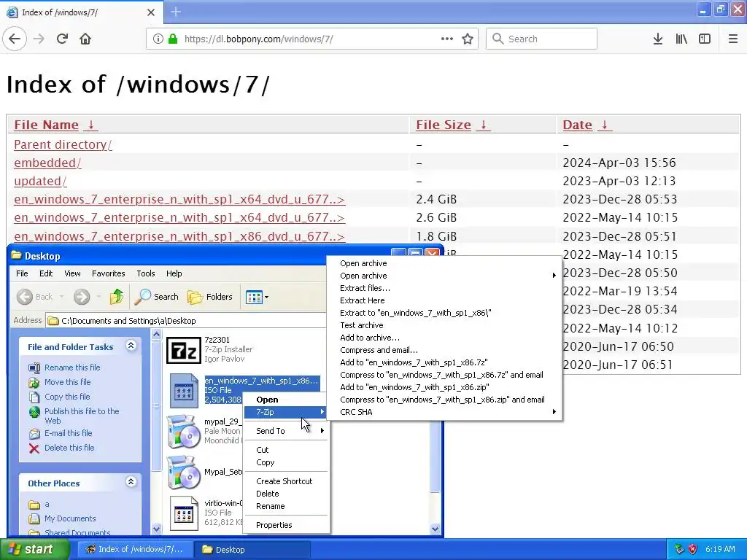Open page actions three-dot menu
The height and width of the screenshot is (560, 747).
coord(447,39)
